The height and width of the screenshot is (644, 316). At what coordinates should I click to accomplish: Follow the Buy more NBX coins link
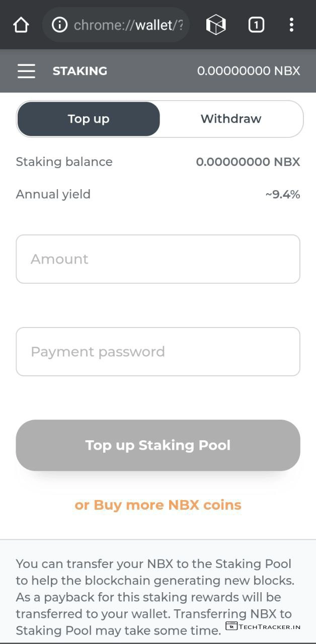[x=158, y=505]
